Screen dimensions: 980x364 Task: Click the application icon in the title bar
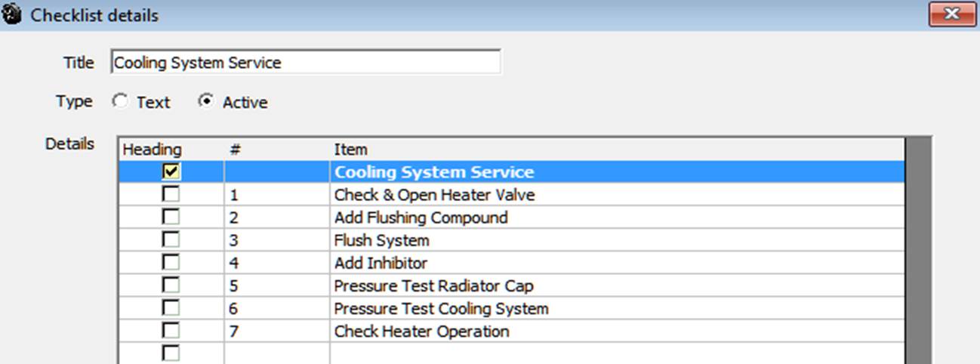(12, 14)
